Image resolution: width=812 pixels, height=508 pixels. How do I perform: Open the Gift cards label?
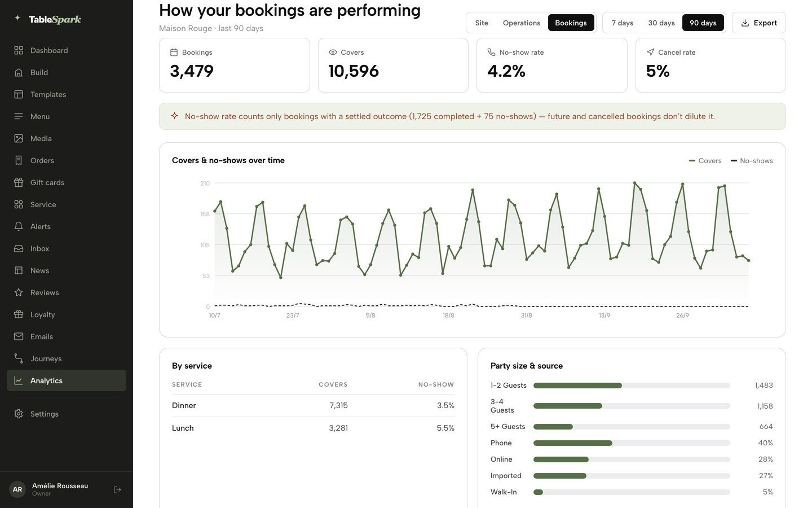tap(47, 182)
